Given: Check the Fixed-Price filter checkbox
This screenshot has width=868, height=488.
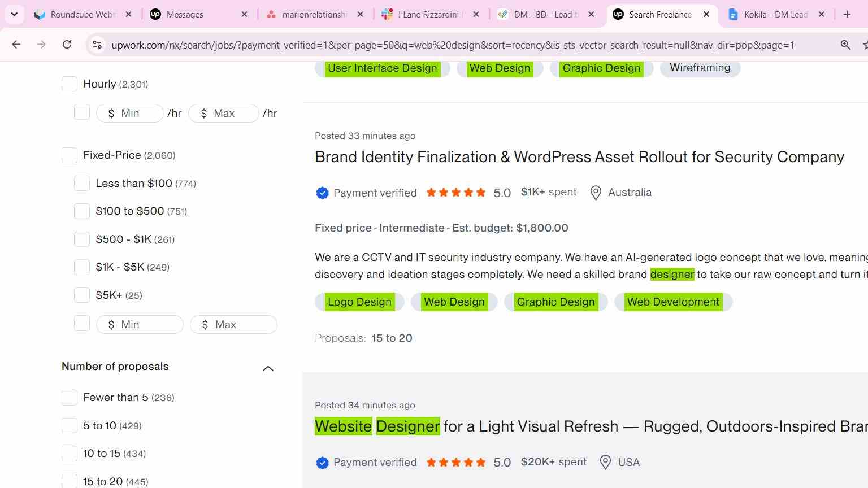Looking at the screenshot, I should (70, 155).
